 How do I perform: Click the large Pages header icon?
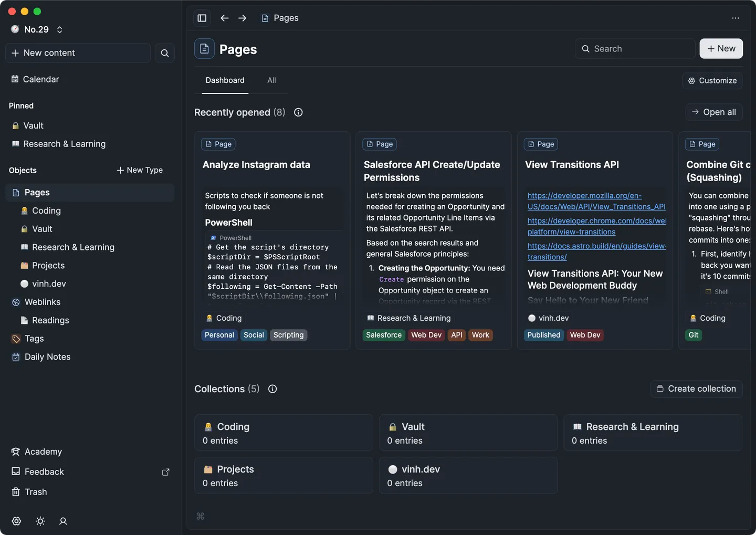[x=205, y=49]
